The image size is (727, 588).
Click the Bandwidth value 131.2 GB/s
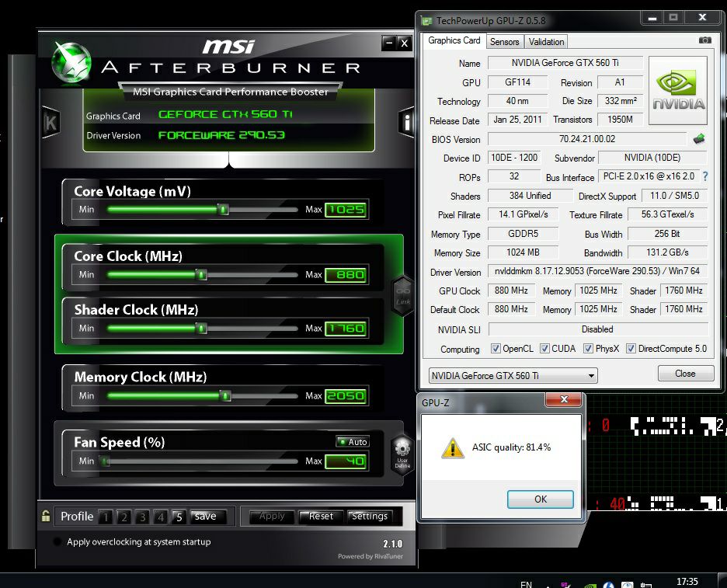(x=667, y=252)
